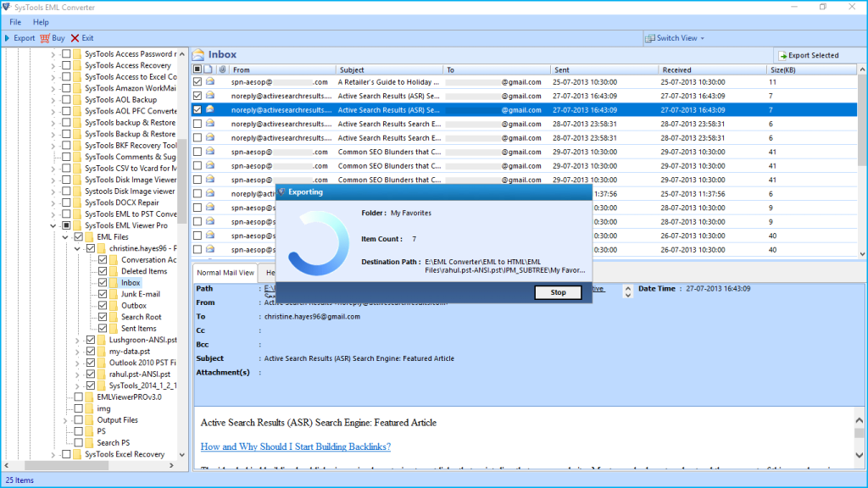Click the folder icon beside Deleted Items
The height and width of the screenshot is (488, 868).
(x=114, y=271)
